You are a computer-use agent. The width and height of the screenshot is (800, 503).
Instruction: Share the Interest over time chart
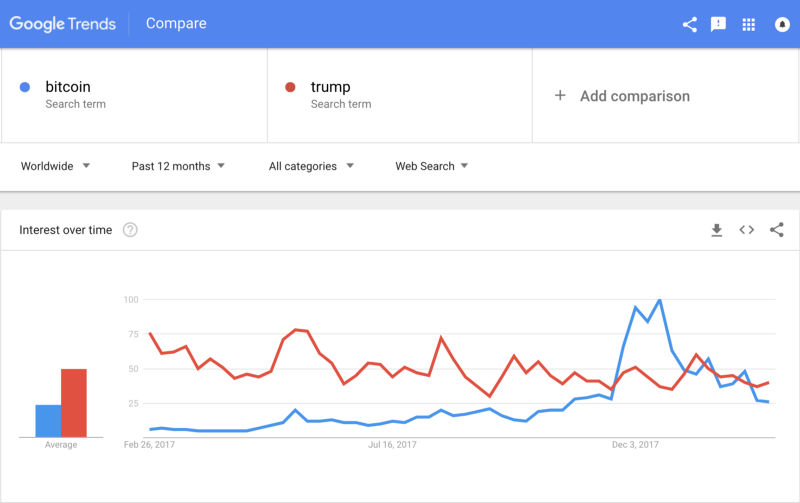[777, 230]
